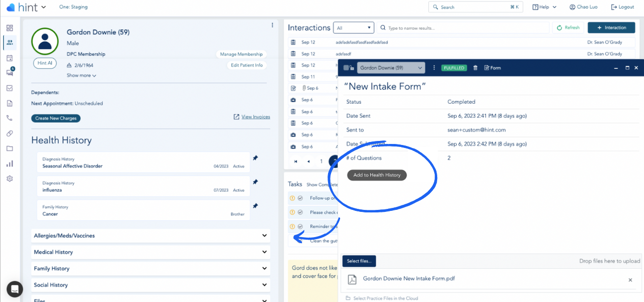644x302 pixels.
Task: Click the Add to Health History button
Action: click(x=376, y=175)
